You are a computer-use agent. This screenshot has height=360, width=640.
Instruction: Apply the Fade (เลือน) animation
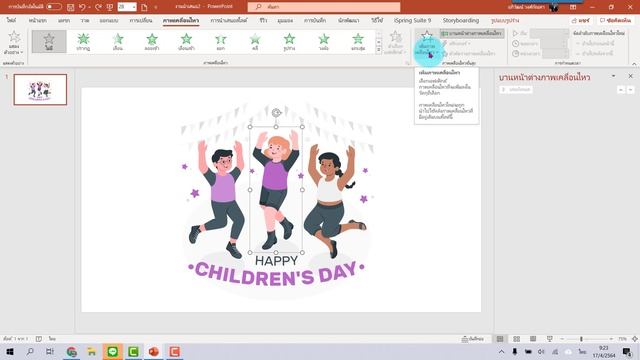tap(118, 42)
